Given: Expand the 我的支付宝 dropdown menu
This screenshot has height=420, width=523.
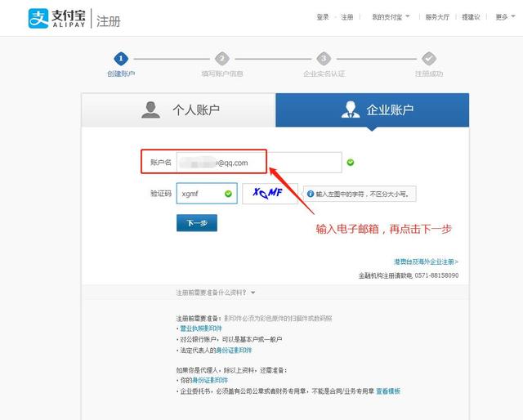Looking at the screenshot, I should coord(391,17).
